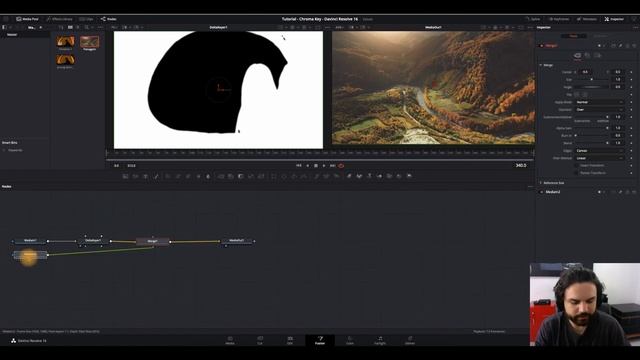Toggle the Inspector panel button

click(614, 19)
